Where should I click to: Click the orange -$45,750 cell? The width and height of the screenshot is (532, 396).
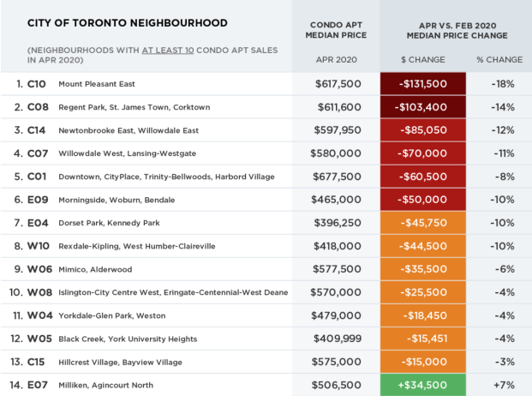(x=422, y=223)
